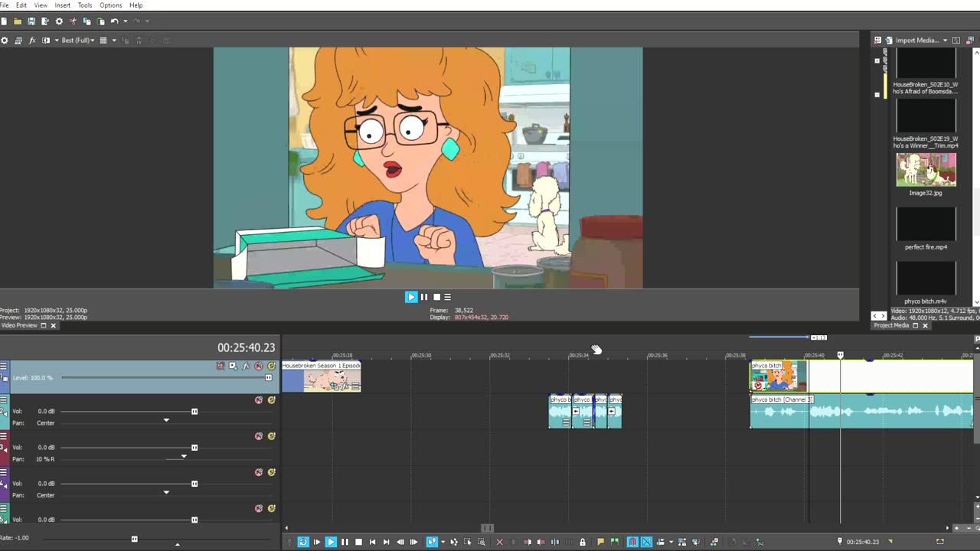Open Track FX on video track 1
This screenshot has height=551, width=980.
point(246,367)
